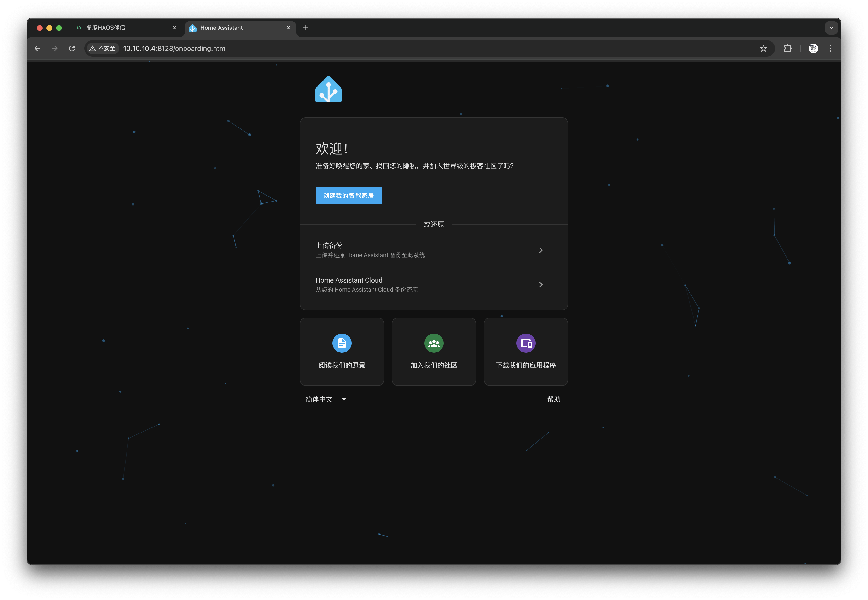The image size is (868, 600).
Task: Open a new tab with plus button
Action: pyautogui.click(x=306, y=28)
